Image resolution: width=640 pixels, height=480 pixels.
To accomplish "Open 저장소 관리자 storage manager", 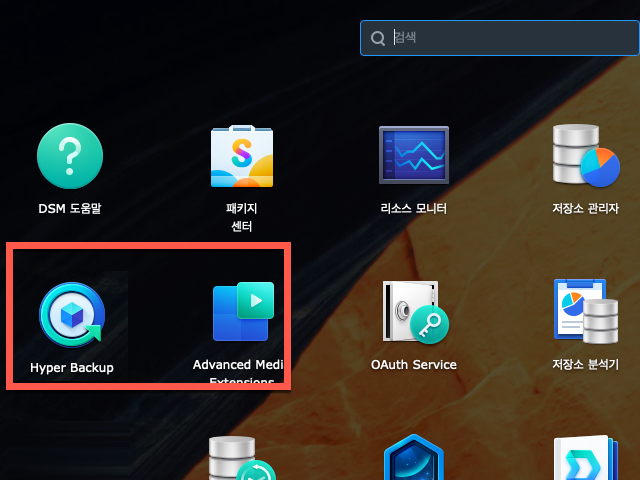I will (586, 156).
